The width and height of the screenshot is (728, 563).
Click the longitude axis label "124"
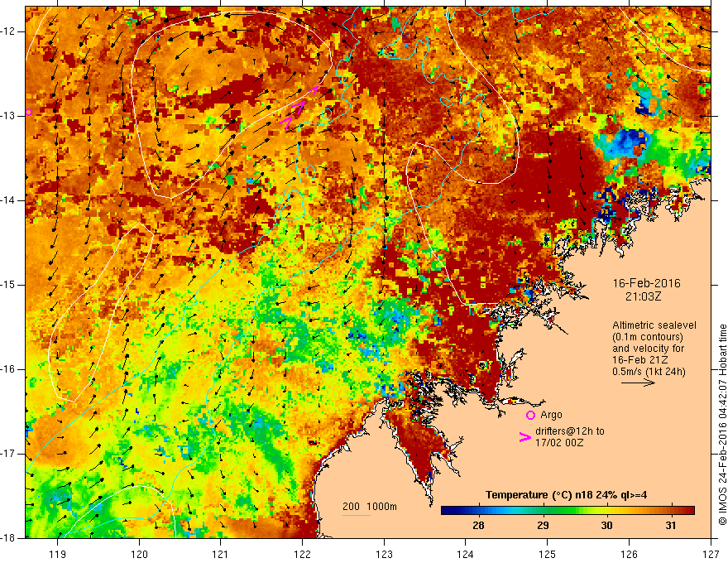point(466,555)
